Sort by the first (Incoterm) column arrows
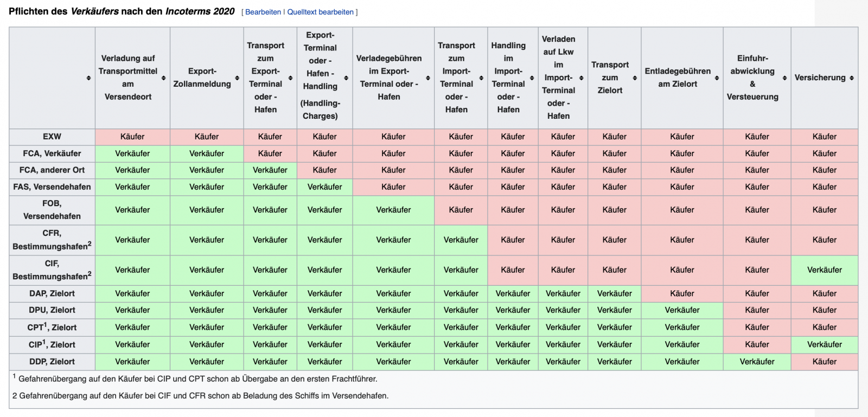Image resolution: width=868 pixels, height=417 pixels. (88, 78)
